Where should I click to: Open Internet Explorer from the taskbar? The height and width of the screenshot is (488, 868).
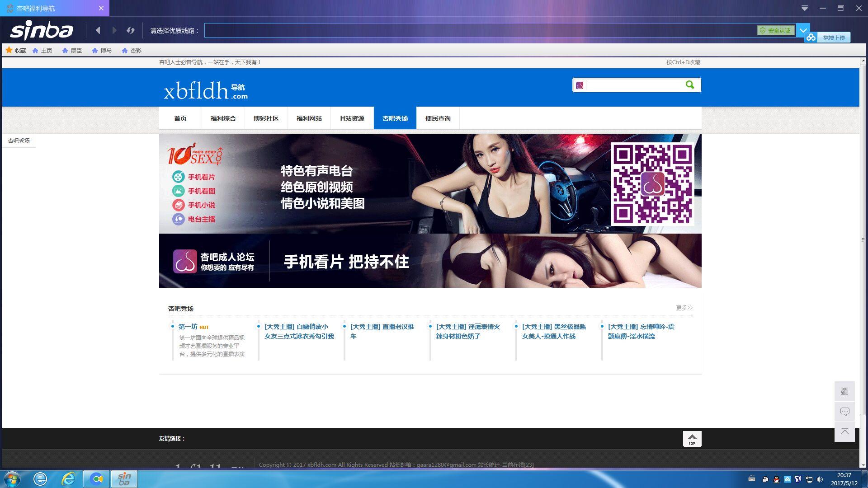(x=68, y=479)
